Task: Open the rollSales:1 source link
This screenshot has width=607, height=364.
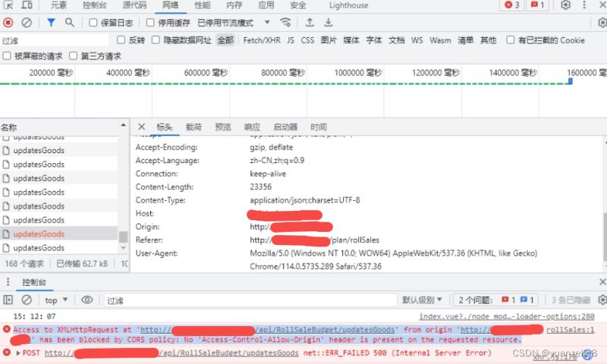Action: tap(571, 330)
